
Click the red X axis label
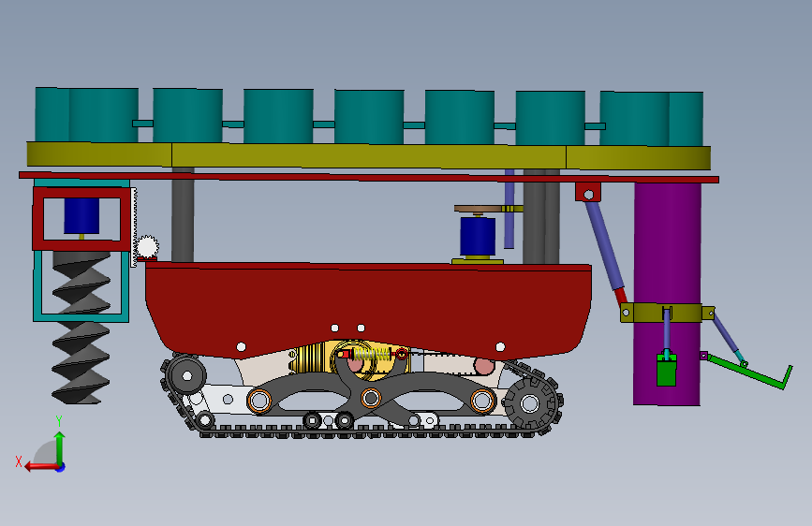coord(19,461)
